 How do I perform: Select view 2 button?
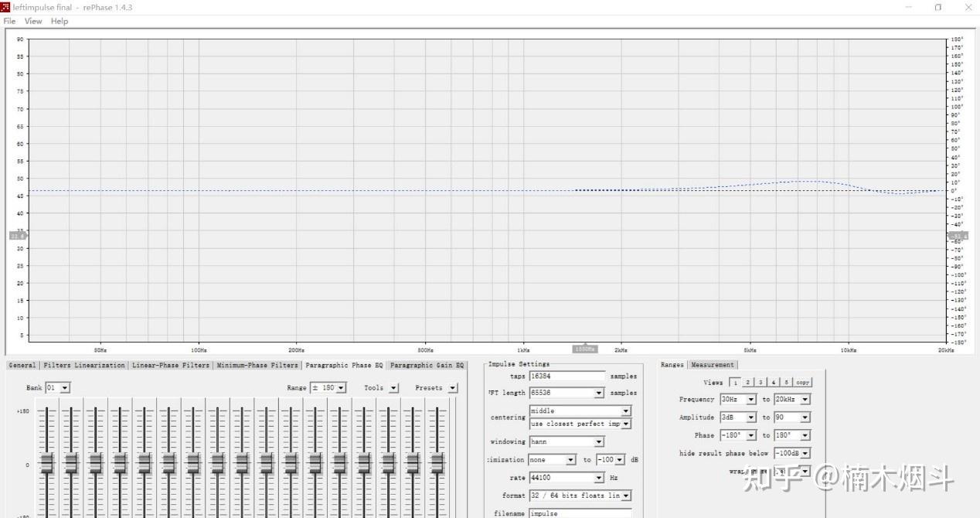(747, 382)
